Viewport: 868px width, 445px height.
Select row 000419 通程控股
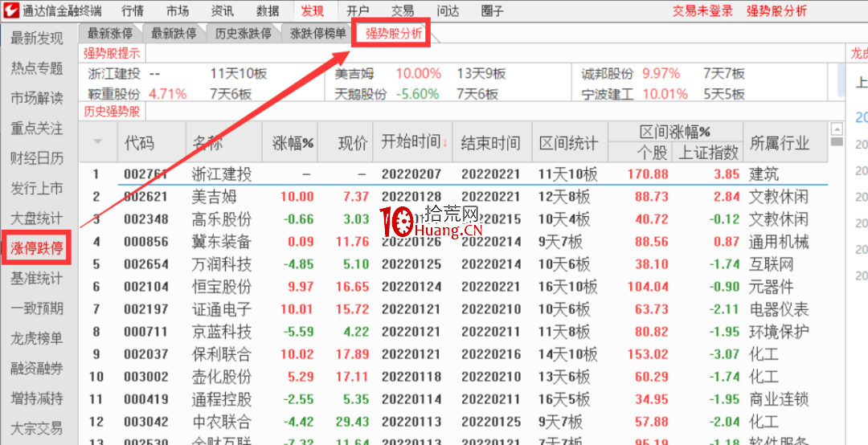click(453, 399)
